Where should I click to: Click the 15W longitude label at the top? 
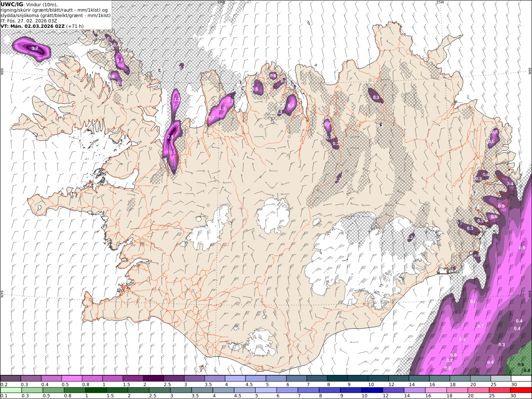(440, 2)
